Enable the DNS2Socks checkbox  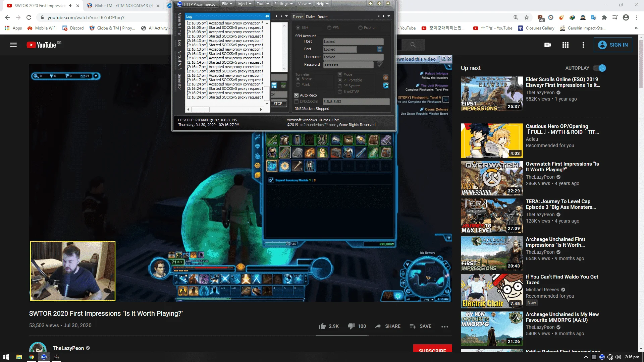tap(297, 101)
